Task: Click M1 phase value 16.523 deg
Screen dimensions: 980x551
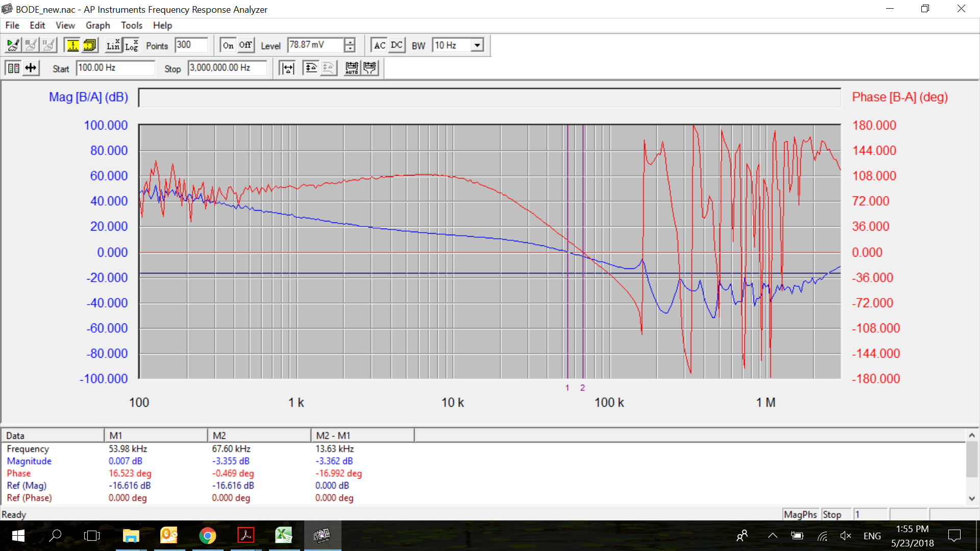Action: pos(130,473)
